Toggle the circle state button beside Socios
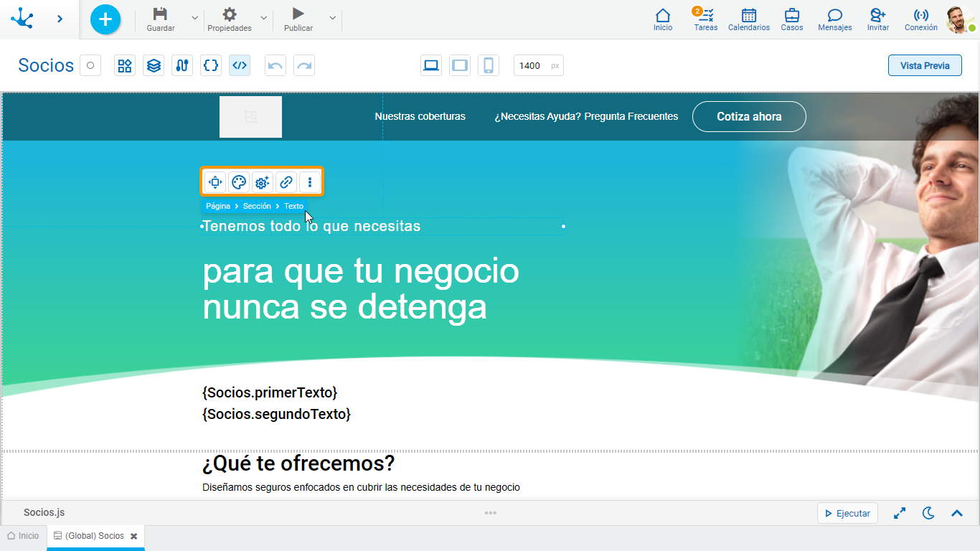 tap(90, 65)
